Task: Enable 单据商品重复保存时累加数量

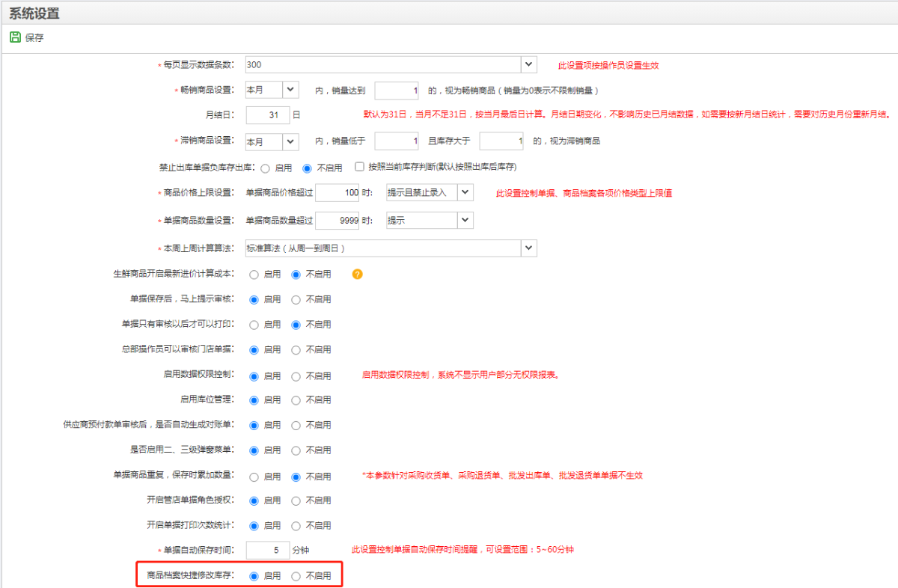Action: click(x=254, y=475)
